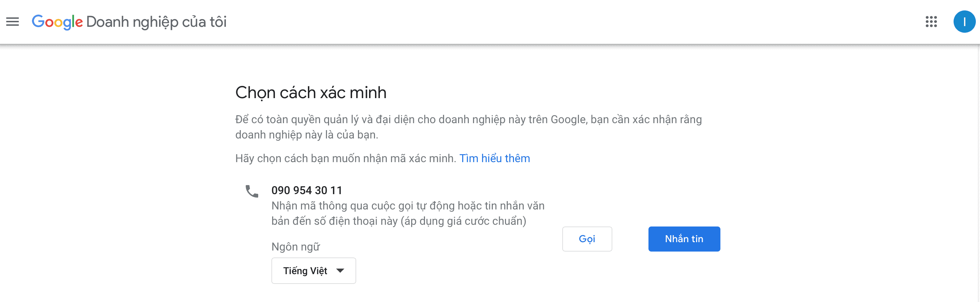Open the account profile avatar

pos(964,22)
